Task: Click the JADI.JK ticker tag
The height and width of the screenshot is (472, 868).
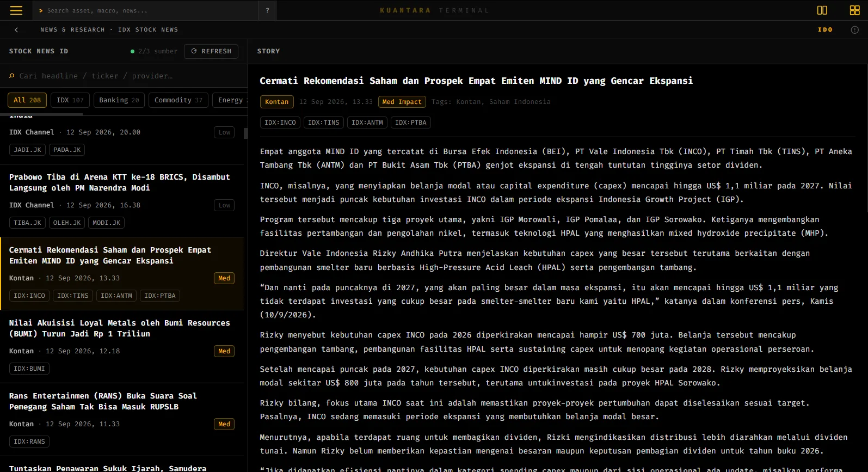Action: click(28, 150)
